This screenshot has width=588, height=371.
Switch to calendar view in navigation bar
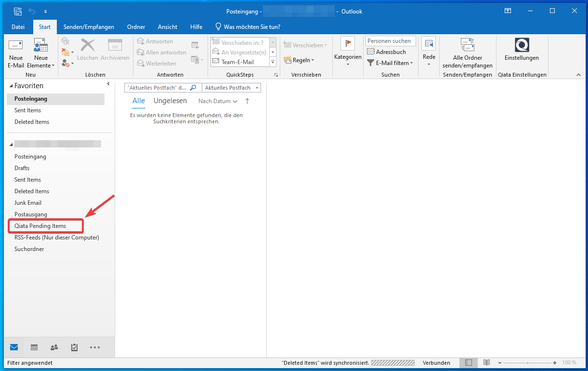34,347
